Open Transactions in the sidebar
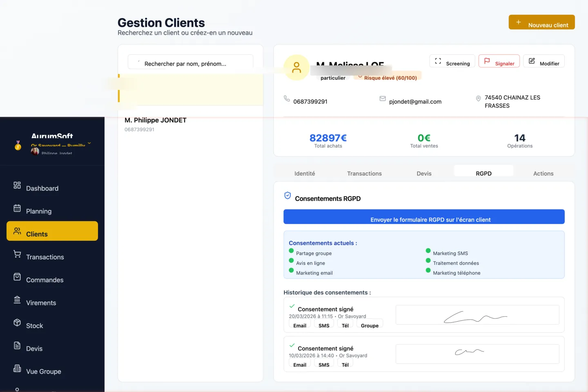588x392 pixels. pyautogui.click(x=52, y=257)
